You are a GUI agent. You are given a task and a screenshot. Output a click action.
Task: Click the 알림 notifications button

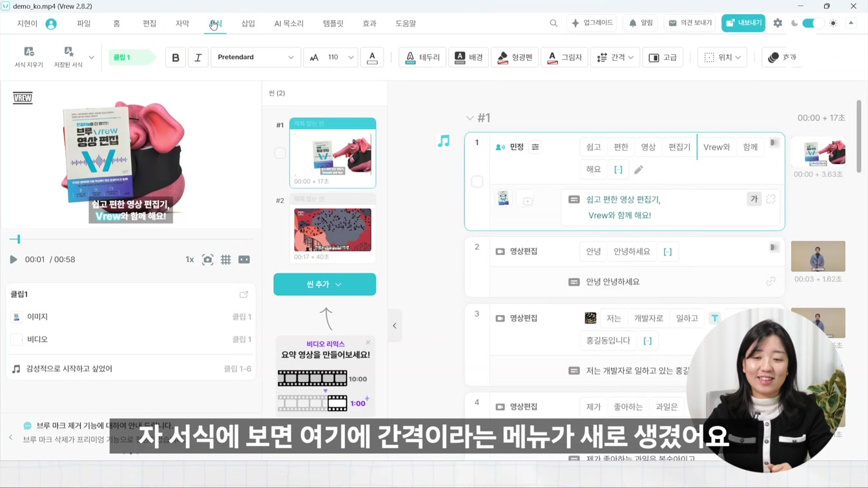641,23
